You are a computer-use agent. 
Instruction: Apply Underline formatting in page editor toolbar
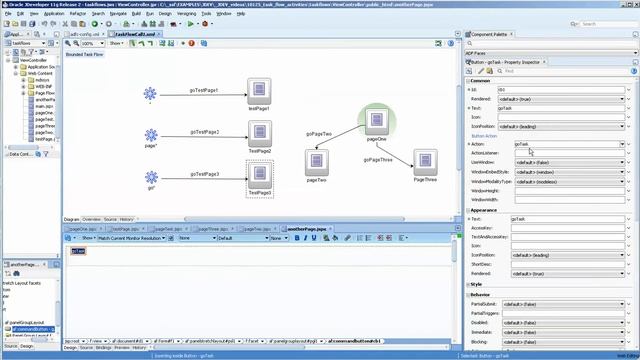coord(314,238)
